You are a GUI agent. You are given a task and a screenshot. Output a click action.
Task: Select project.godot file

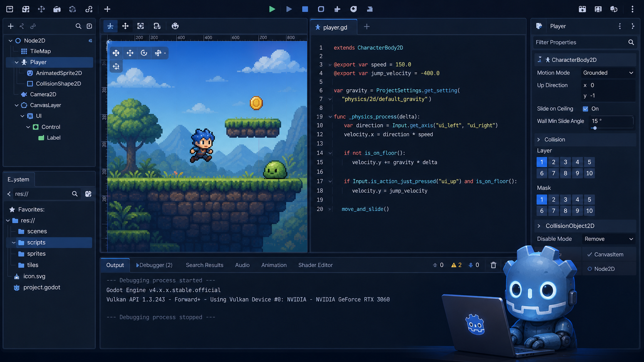(37, 287)
